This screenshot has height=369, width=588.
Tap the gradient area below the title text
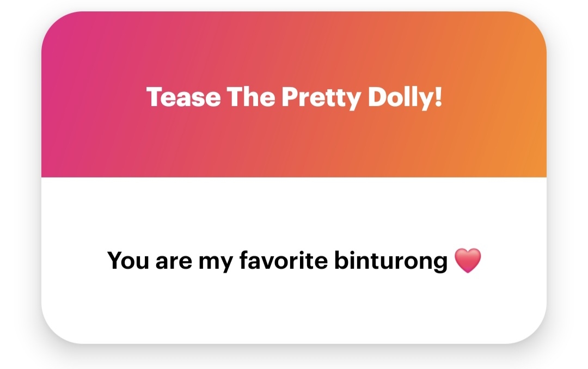pyautogui.click(x=294, y=147)
